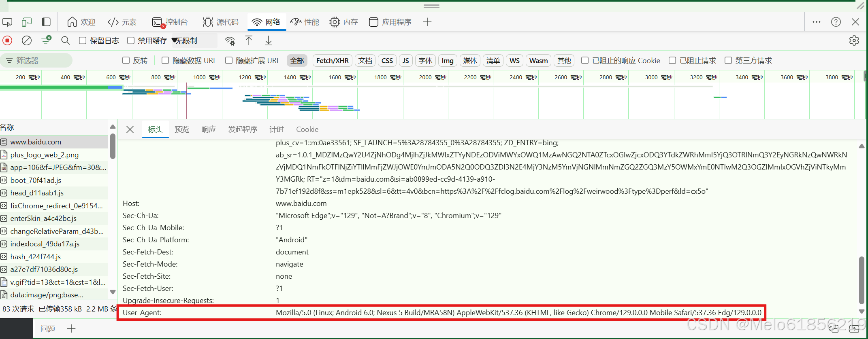868x339 pixels.
Task: Select the 标头 headers tab
Action: coord(155,129)
